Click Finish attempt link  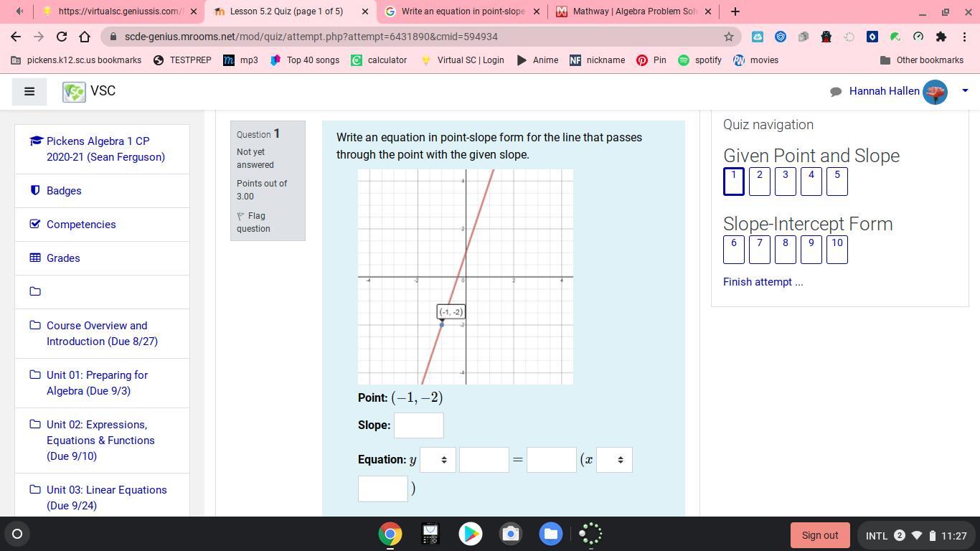point(763,282)
